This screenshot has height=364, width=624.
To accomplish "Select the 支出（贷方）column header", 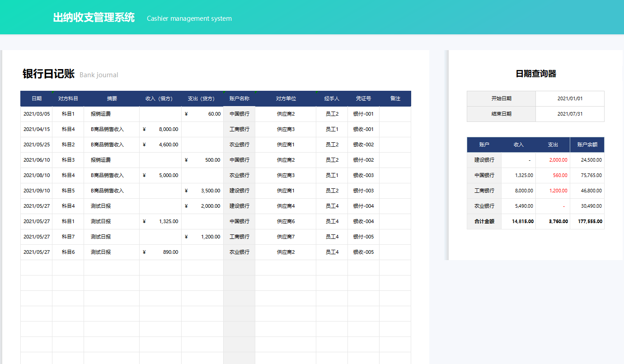I will click(202, 98).
